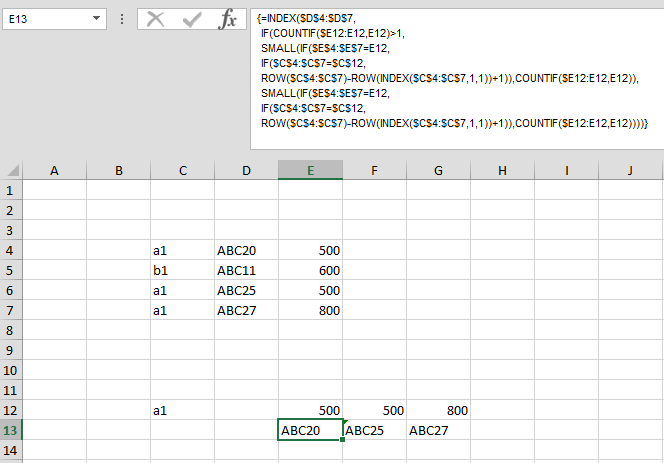Select cell E12 with value 500

[310, 410]
